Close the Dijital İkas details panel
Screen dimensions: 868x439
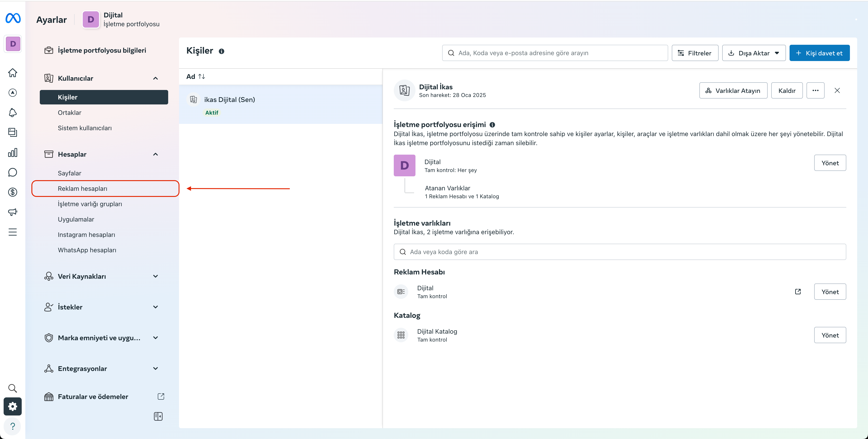(837, 91)
